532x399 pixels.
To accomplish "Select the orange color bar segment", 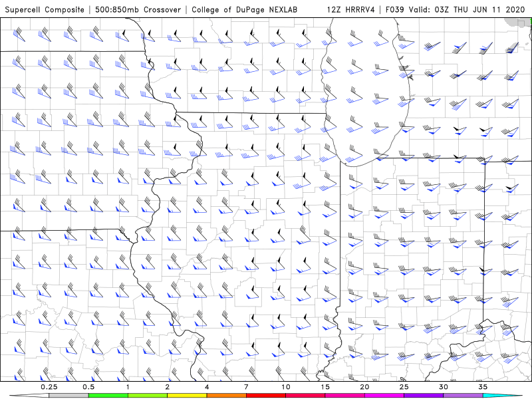I will click(x=226, y=396).
